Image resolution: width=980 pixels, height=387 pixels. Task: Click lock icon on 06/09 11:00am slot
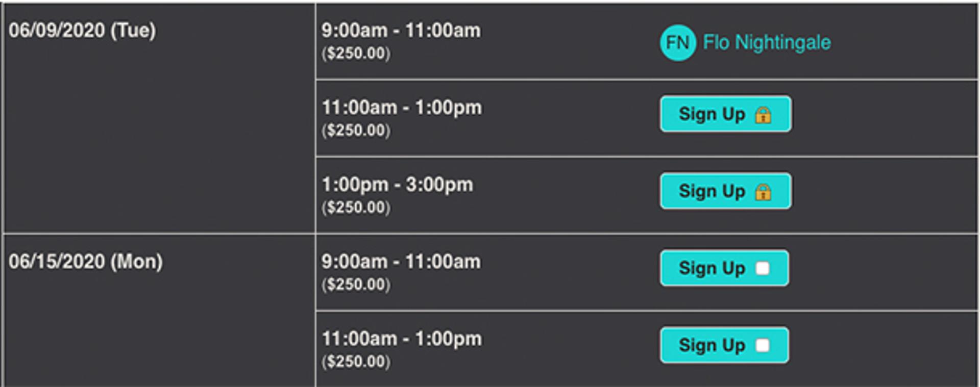763,115
